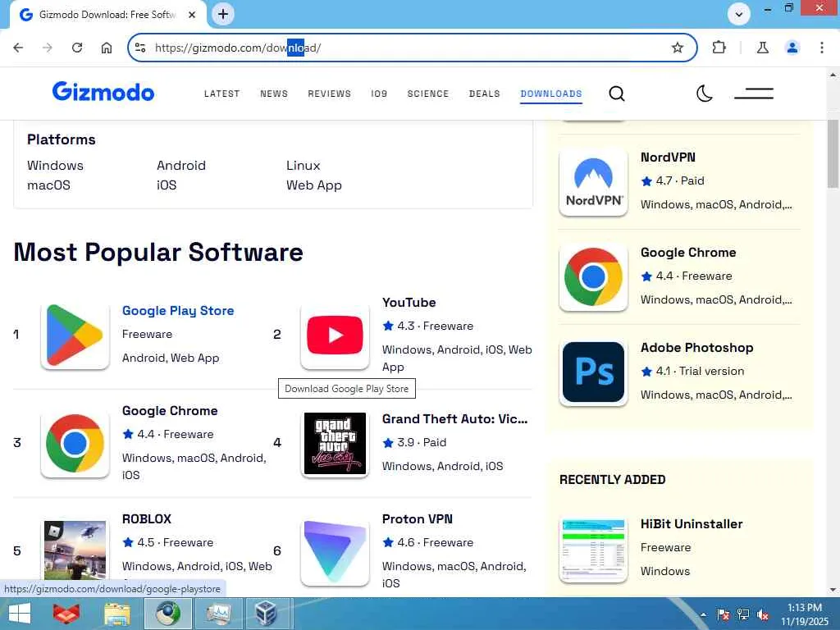Open the NEWS nav item
The height and width of the screenshot is (630, 840).
[274, 94]
